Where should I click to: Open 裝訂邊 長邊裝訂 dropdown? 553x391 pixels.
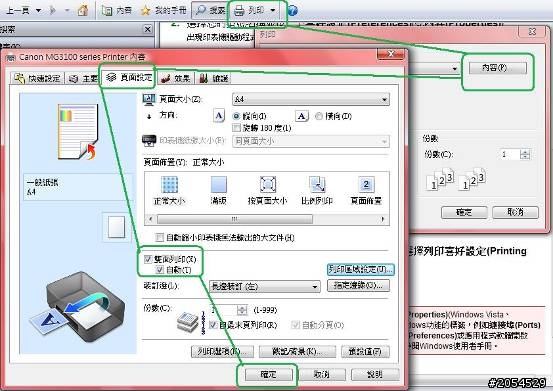[x=265, y=287]
